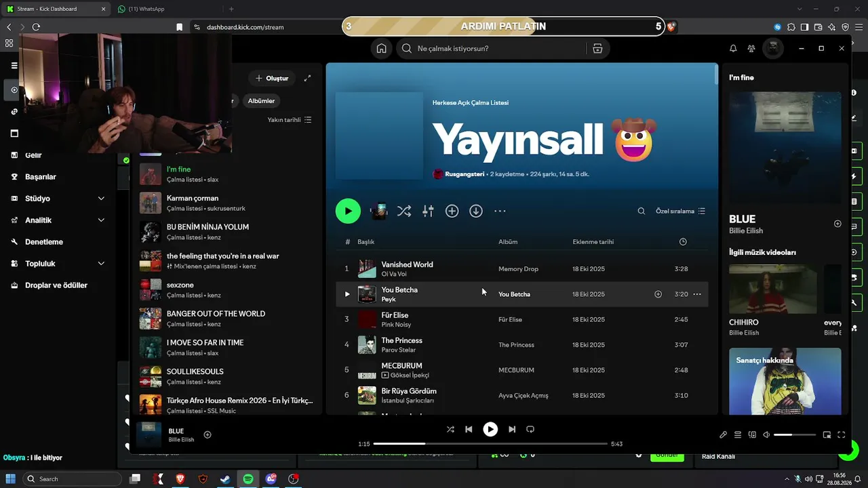Image resolution: width=868 pixels, height=488 pixels.
Task: Open the sexzone playlist
Action: point(226,289)
